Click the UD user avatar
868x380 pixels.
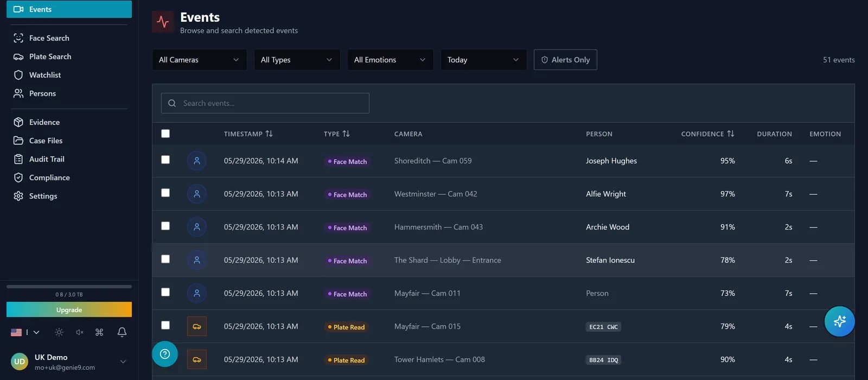point(20,362)
